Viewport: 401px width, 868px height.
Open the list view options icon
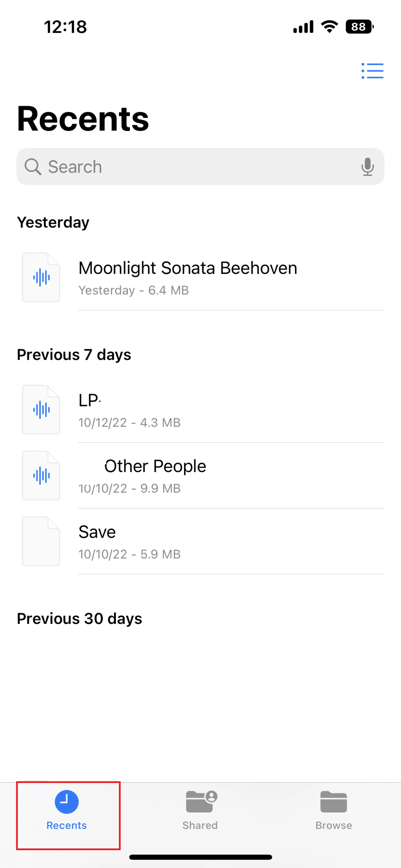click(x=372, y=71)
